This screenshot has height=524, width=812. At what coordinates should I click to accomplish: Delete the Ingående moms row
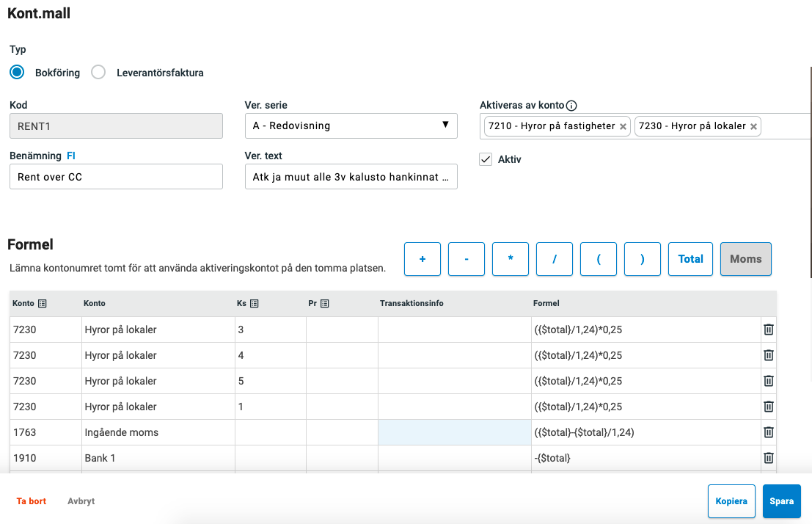(769, 432)
